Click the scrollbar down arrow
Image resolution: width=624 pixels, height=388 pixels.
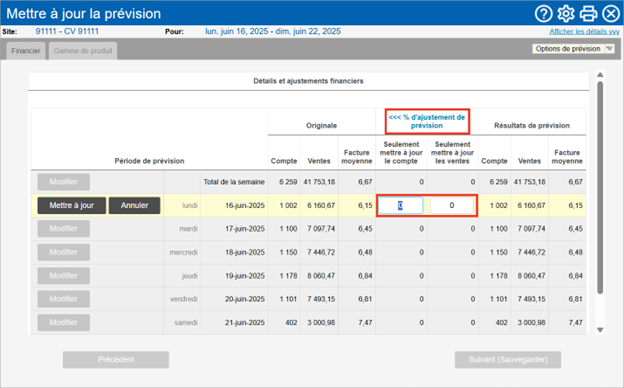600,330
